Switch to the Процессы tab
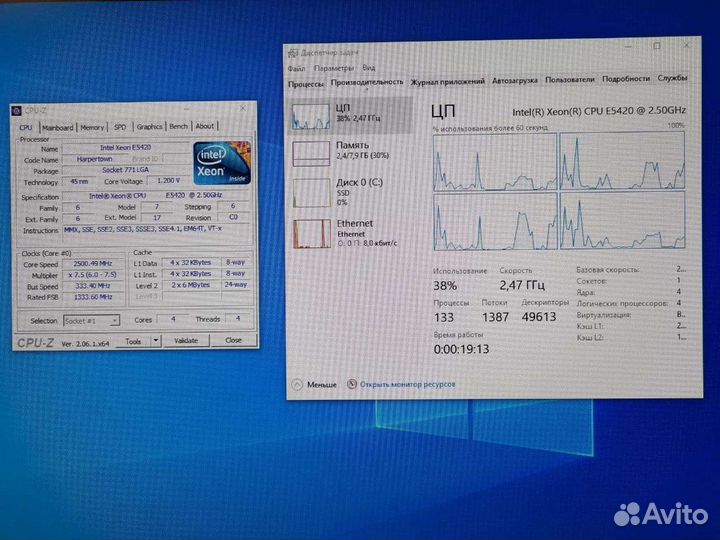Image resolution: width=720 pixels, height=540 pixels. 306,84
